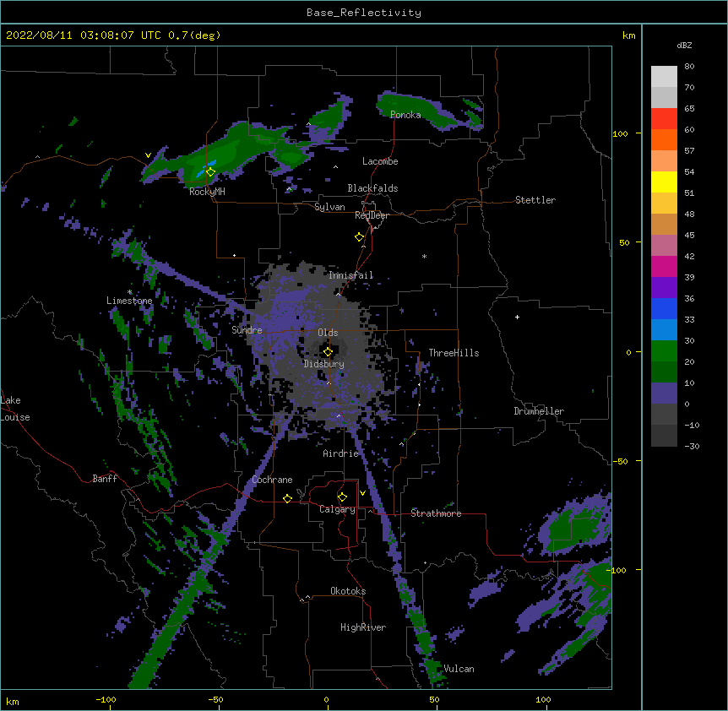Click the km unit label above vertical axis
The image size is (728, 711).
628,35
